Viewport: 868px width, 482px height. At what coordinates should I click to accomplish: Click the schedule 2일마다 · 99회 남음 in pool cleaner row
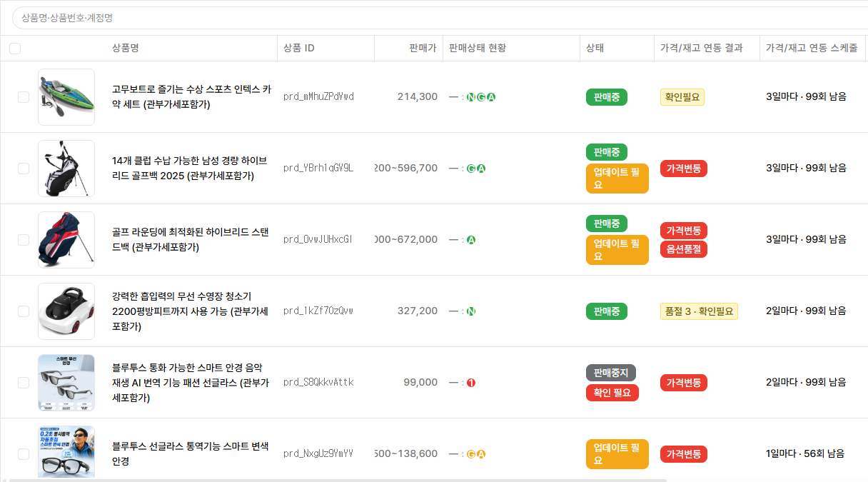point(806,311)
